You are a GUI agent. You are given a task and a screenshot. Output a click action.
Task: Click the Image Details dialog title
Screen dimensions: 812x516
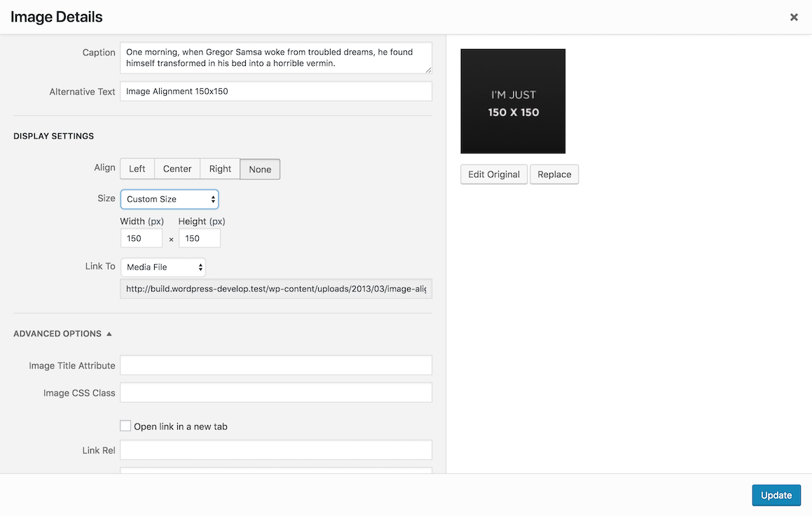pyautogui.click(x=57, y=17)
